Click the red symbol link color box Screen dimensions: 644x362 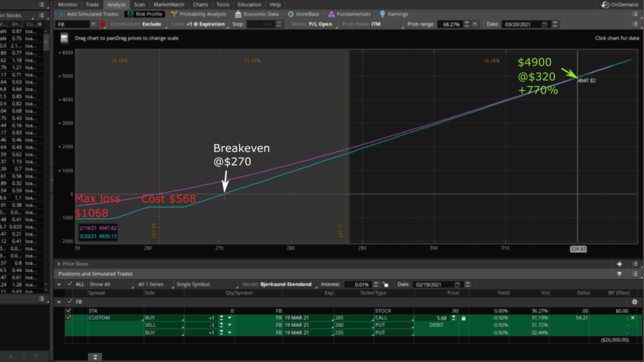[103, 25]
